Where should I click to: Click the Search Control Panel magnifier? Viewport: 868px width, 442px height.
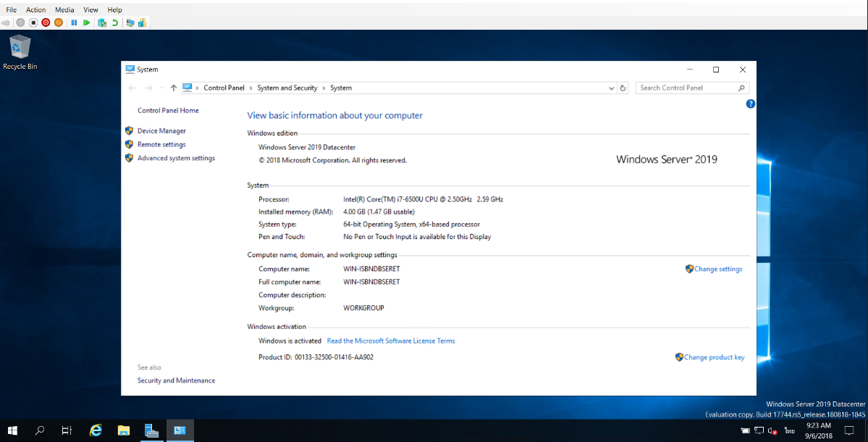741,88
